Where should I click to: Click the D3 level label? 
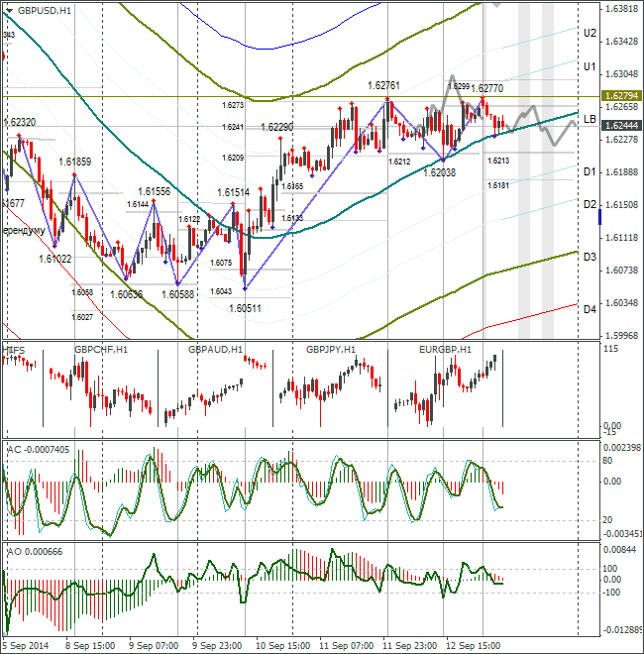(x=589, y=257)
